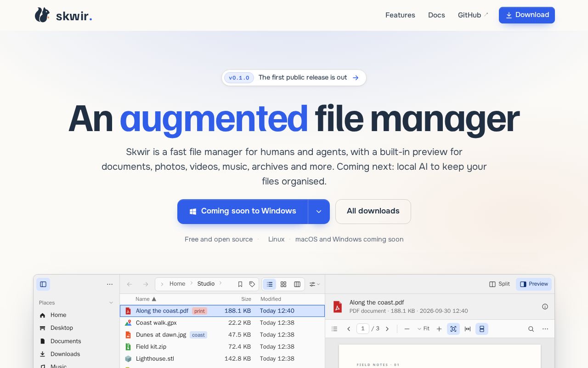Zoom in the PDF preview

coord(439,329)
